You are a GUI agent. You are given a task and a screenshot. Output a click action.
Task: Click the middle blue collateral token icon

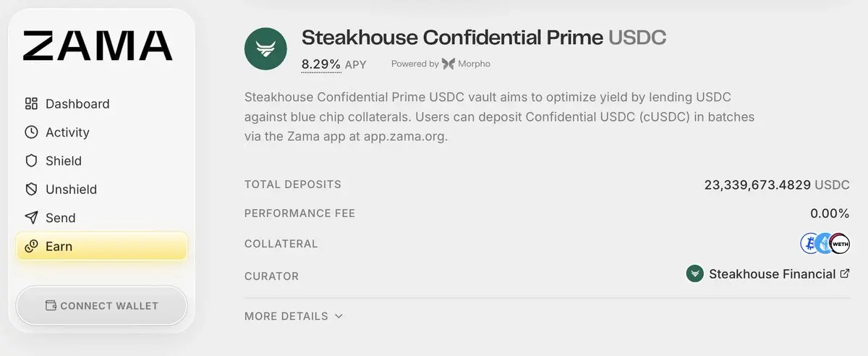click(825, 244)
